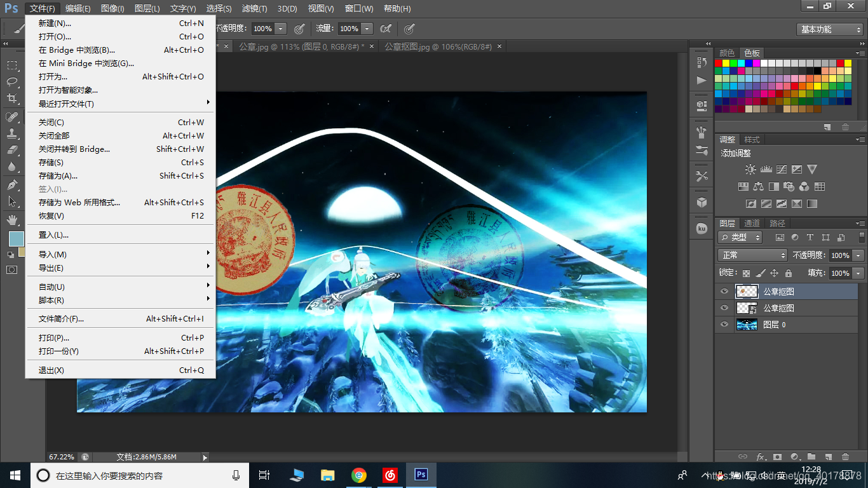Viewport: 868px width, 488px height.
Task: Add a layer mask
Action: (777, 457)
